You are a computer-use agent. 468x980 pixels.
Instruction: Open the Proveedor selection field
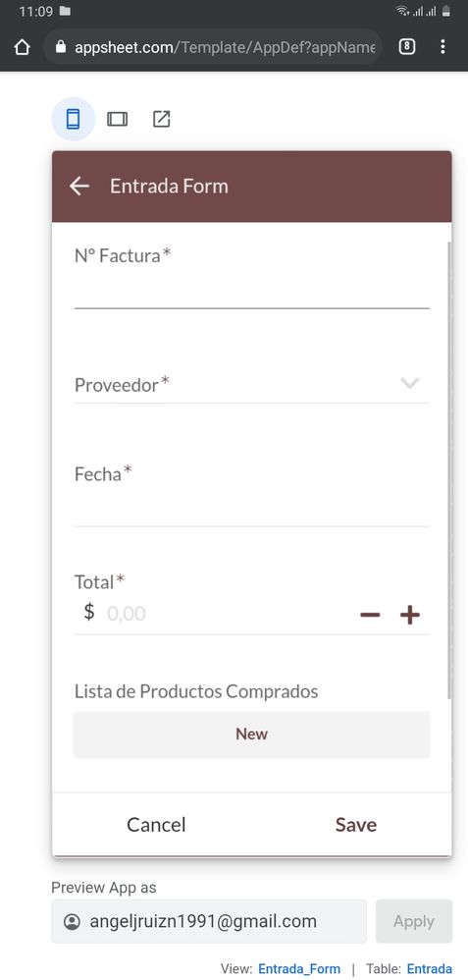pos(251,385)
